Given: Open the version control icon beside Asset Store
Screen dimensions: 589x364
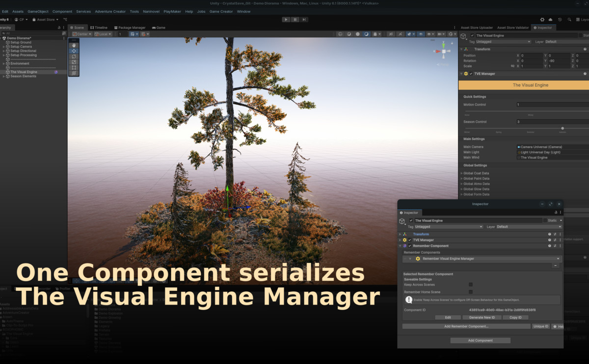Looking at the screenshot, I should pyautogui.click(x=65, y=20).
